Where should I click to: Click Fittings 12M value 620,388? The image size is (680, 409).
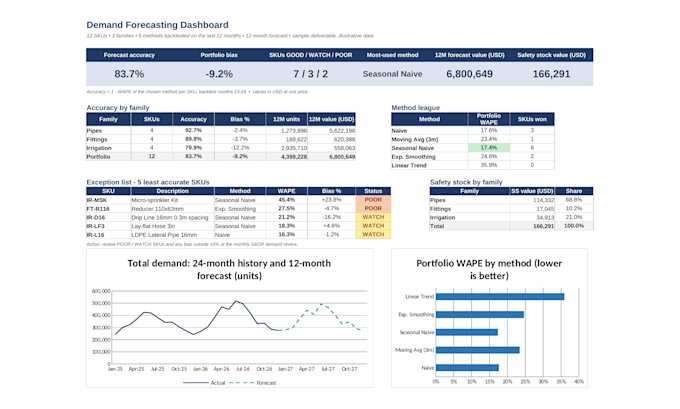(332, 139)
